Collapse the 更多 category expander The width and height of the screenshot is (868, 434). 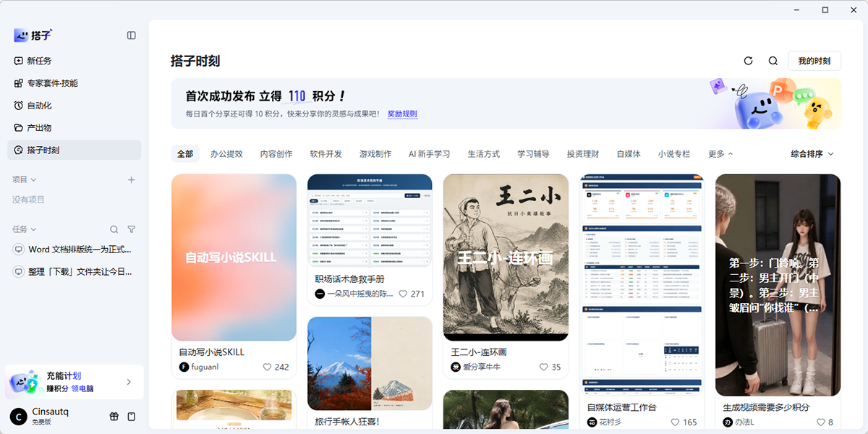coord(720,154)
